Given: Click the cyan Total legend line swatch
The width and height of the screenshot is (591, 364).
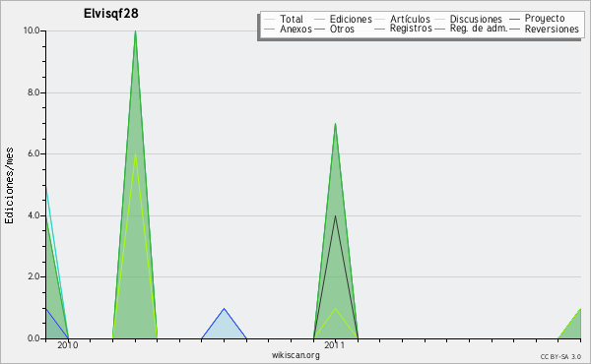Looking at the screenshot, I should pos(269,20).
